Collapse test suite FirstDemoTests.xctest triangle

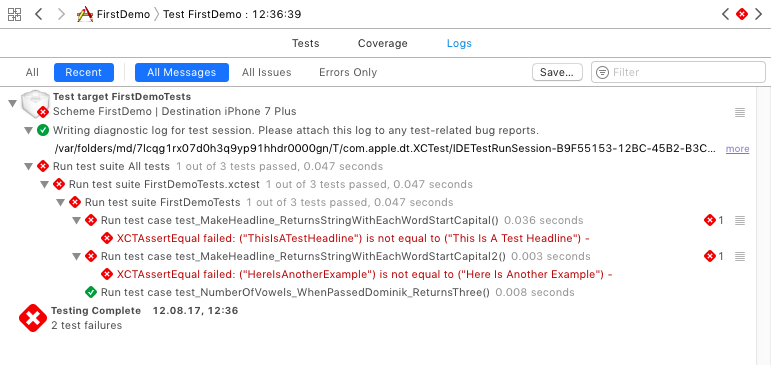click(x=44, y=184)
